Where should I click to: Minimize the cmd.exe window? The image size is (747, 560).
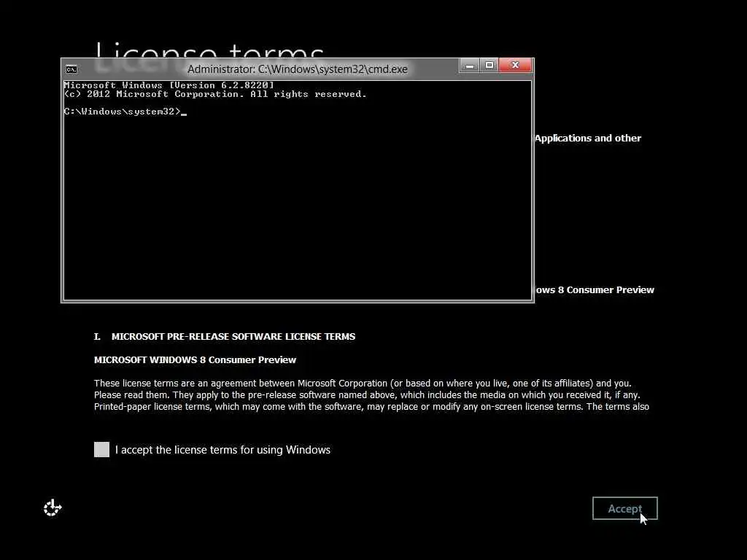click(x=470, y=65)
